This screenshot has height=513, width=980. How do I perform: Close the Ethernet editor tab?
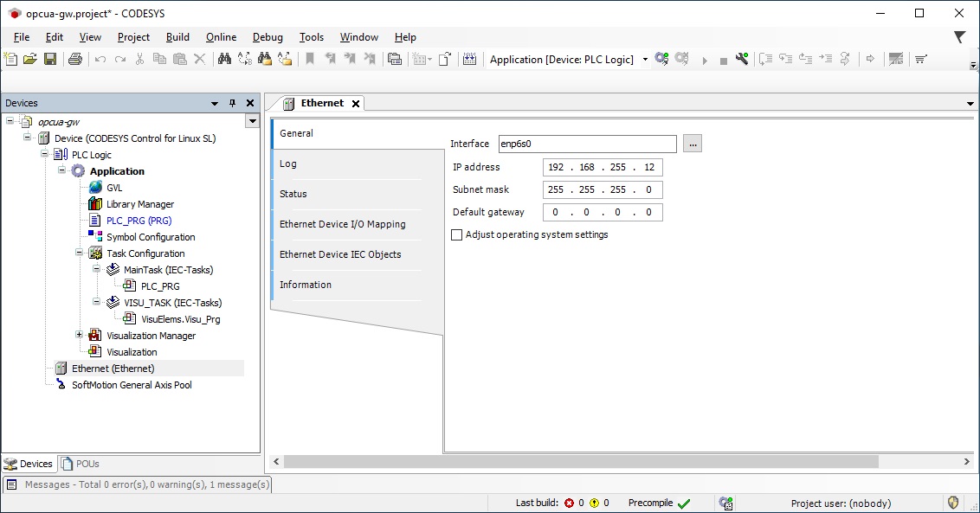coord(356,104)
